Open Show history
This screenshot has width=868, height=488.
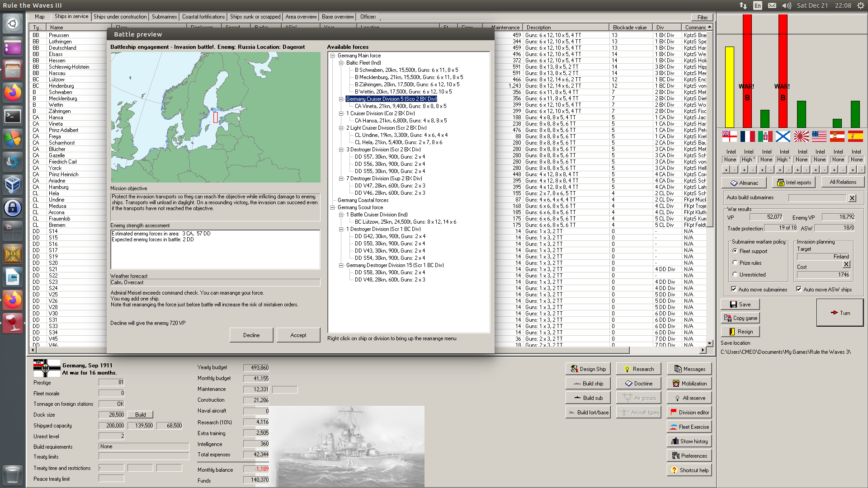[x=689, y=441]
